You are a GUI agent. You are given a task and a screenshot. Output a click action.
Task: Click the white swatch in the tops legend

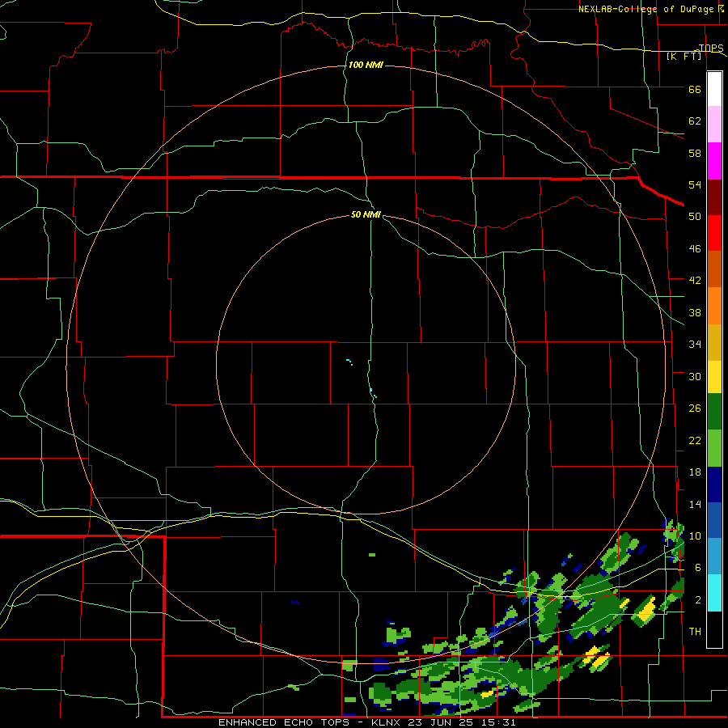tap(714, 89)
